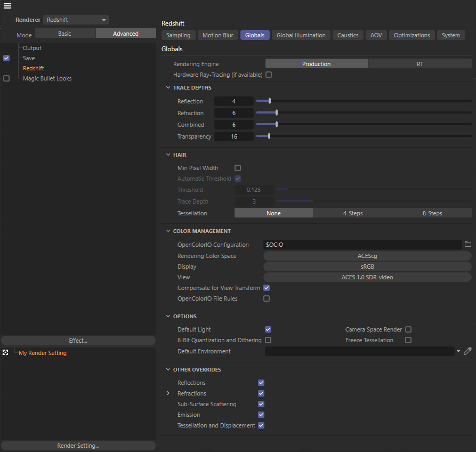This screenshot has height=452, width=476.
Task: Enable Camera Space Render checkbox
Action: (408, 329)
